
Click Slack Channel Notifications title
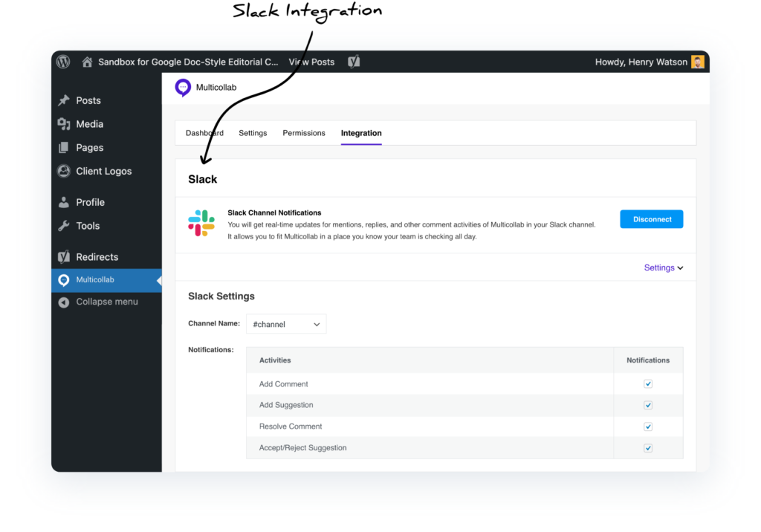(x=274, y=213)
